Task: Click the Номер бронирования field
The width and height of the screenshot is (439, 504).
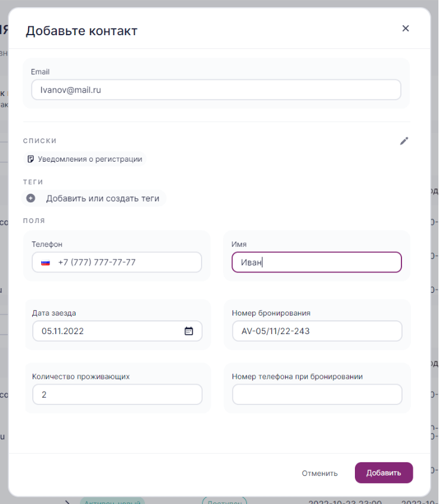Action: (317, 331)
